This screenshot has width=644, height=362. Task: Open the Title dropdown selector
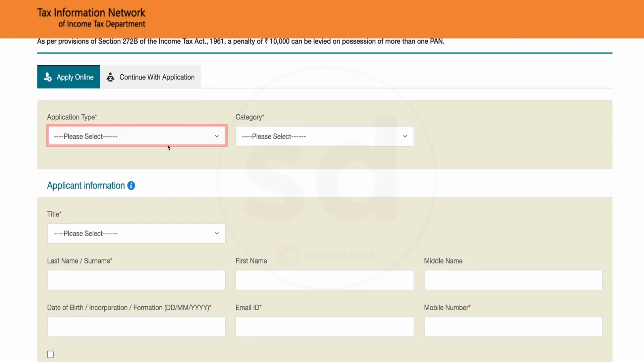pyautogui.click(x=136, y=233)
